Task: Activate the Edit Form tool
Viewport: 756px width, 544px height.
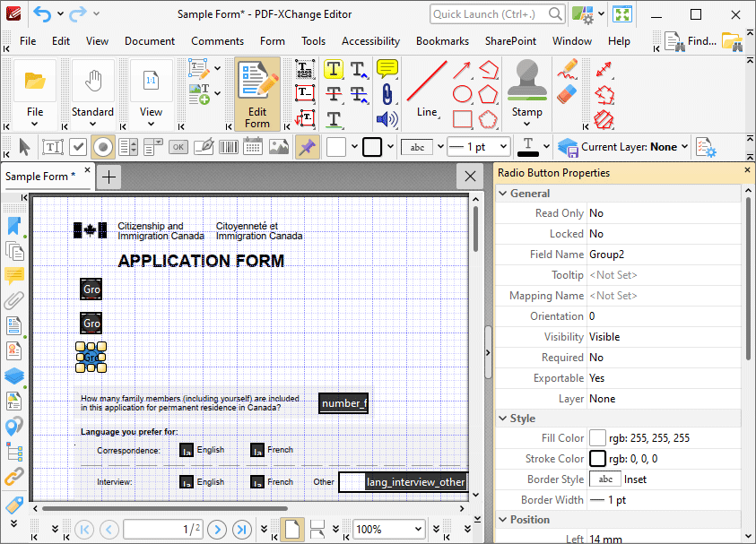Action: coord(257,94)
